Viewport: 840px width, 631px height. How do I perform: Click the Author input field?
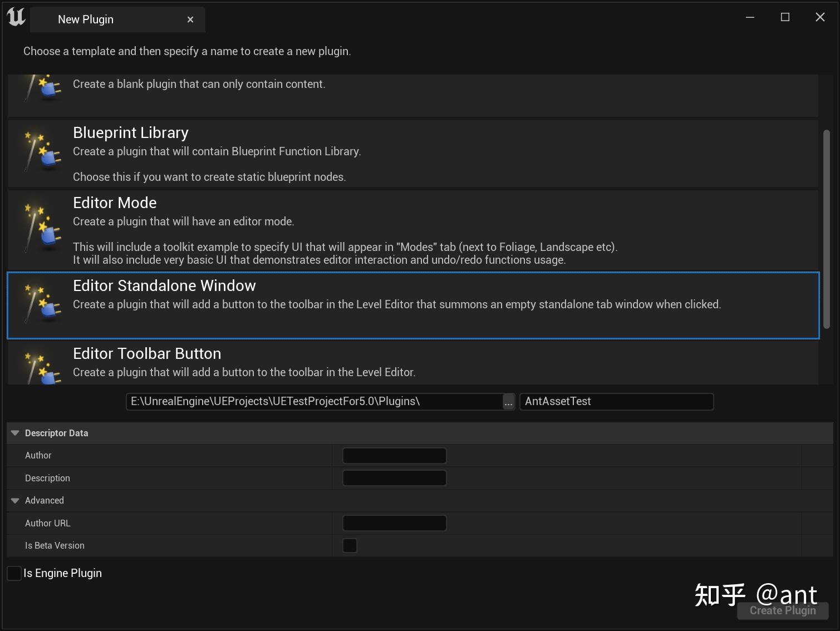coord(394,455)
